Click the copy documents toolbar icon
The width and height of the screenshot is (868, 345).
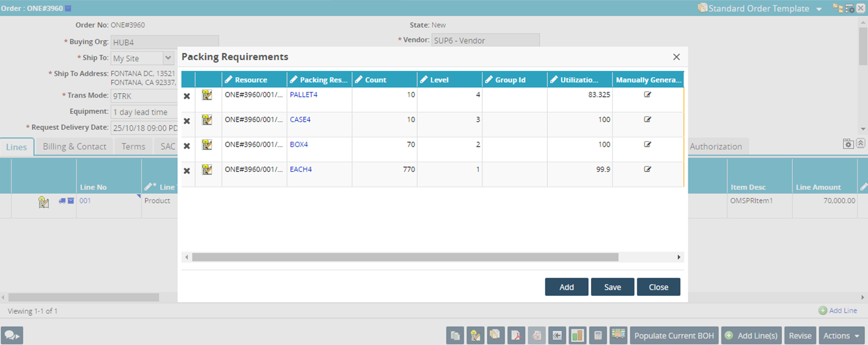455,335
